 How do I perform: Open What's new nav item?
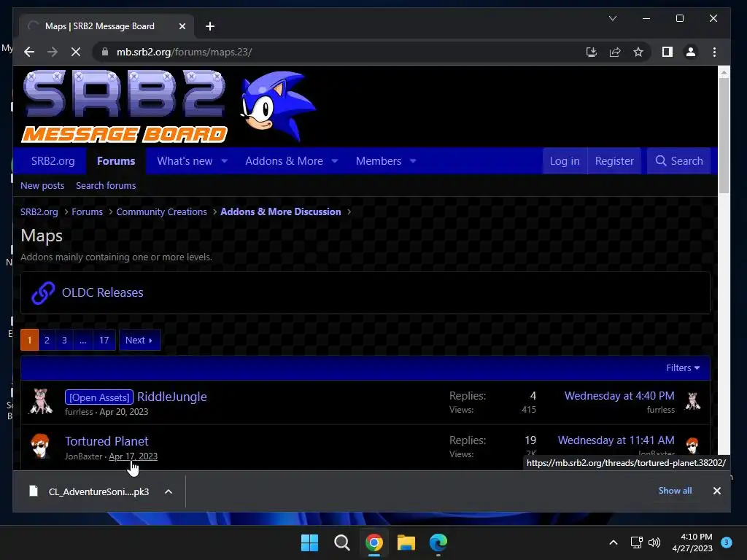point(185,161)
